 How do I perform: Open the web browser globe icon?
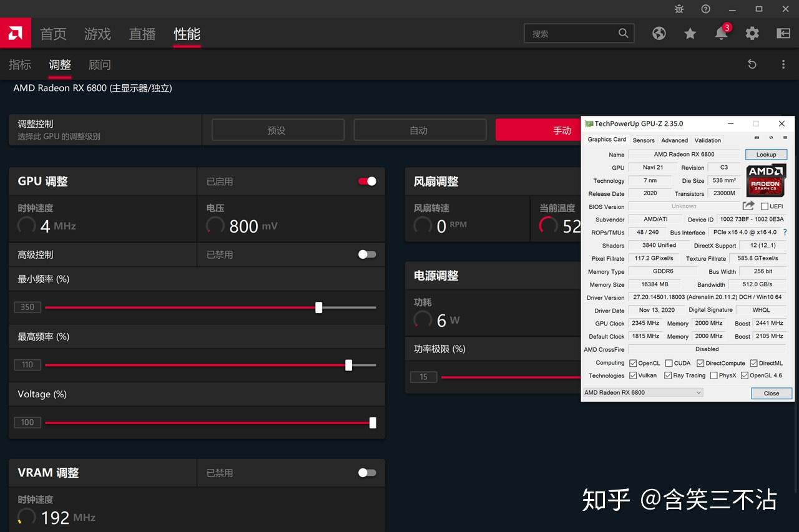coord(659,34)
